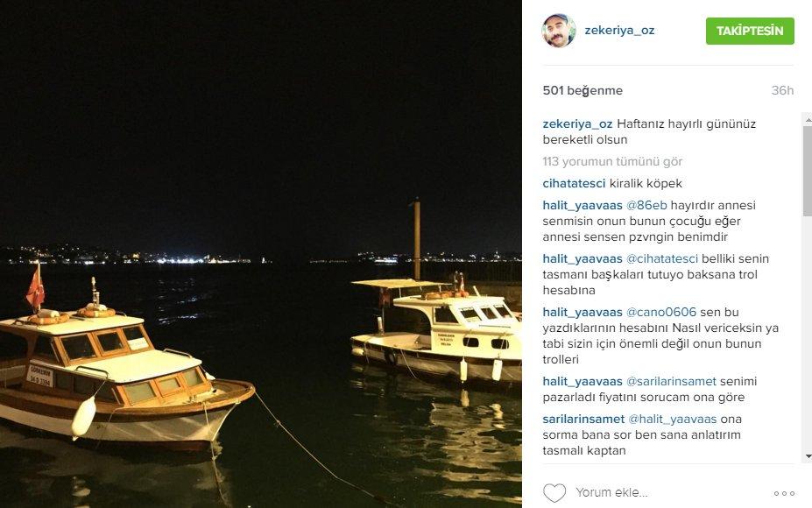The width and height of the screenshot is (812, 508).
Task: Open the @cano0606 mention link
Action: click(x=661, y=313)
